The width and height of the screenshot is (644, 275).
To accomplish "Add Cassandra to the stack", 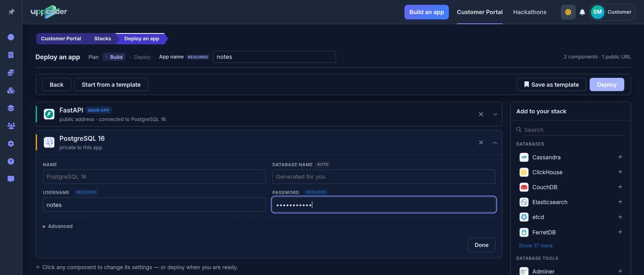I will pos(620,157).
